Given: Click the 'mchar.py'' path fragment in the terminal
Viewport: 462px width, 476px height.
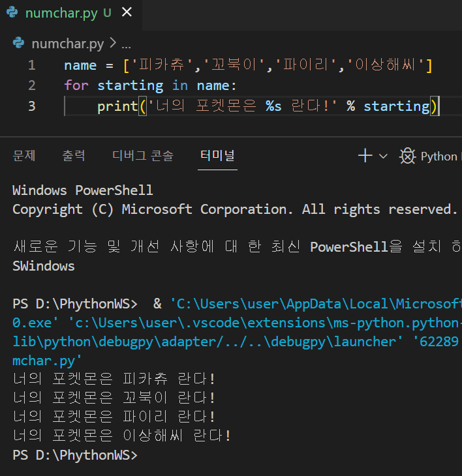Looking at the screenshot, I should point(47,361).
